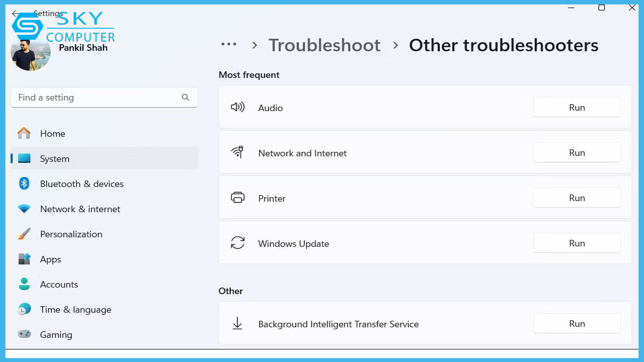The image size is (644, 362).
Task: Click the Personalization paintbrush icon
Action: point(24,234)
